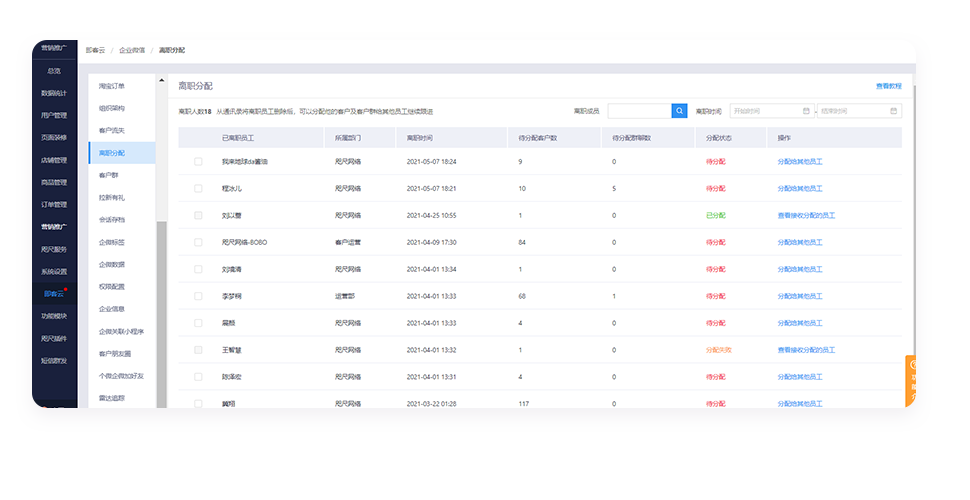Viewport: 970px width, 500px height.
Task: Open the 开始时间 date picker field
Action: click(766, 111)
